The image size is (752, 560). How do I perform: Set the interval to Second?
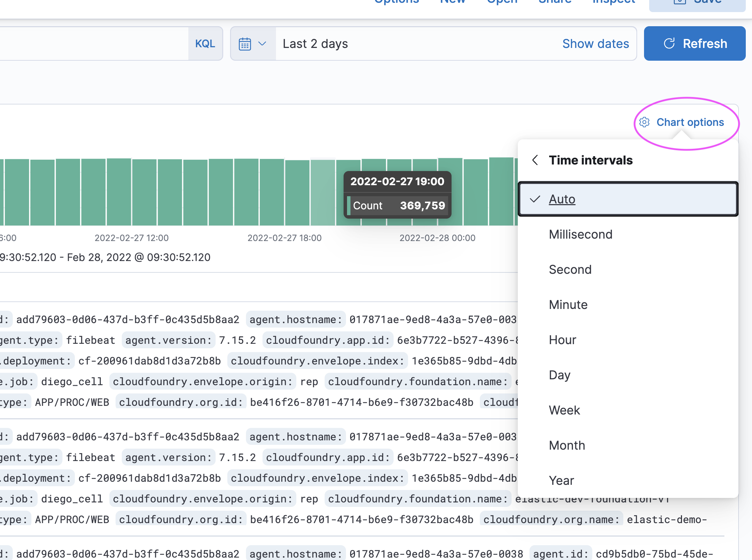point(570,269)
